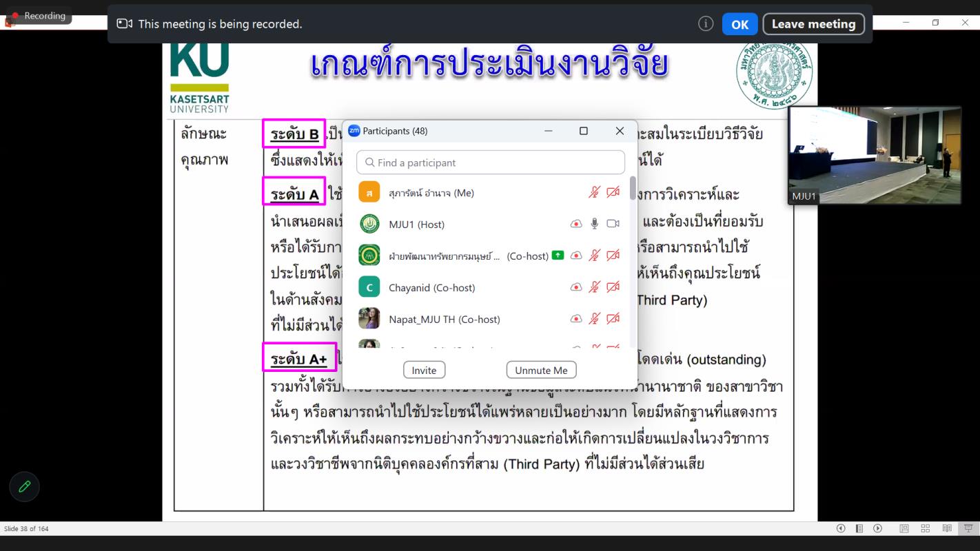Click the green screen-share badge icon
Screen dimensions: 980x551
[x=558, y=256]
